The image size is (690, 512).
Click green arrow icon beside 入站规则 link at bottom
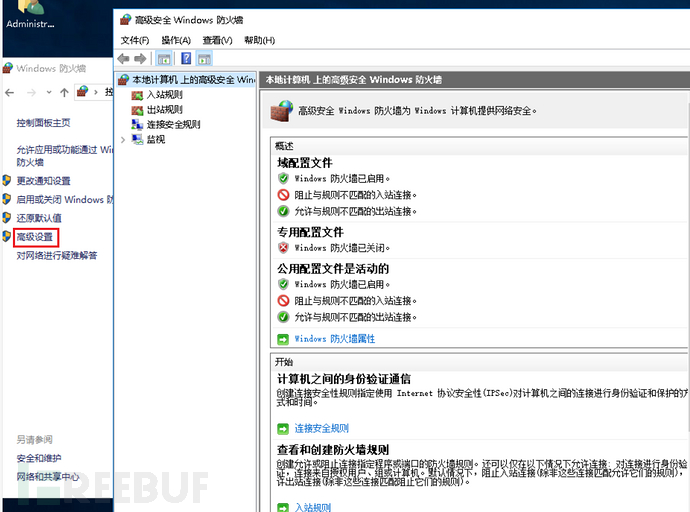click(283, 507)
